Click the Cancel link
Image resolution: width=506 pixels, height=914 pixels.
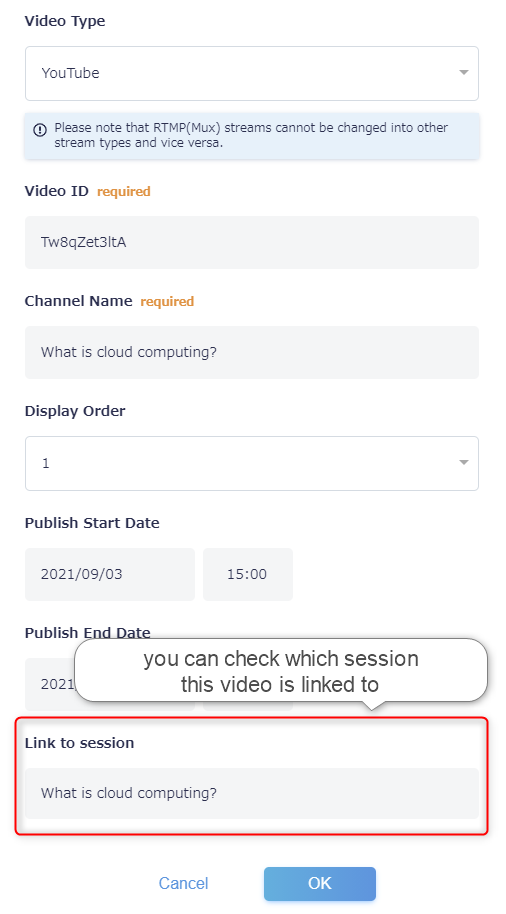(x=184, y=884)
